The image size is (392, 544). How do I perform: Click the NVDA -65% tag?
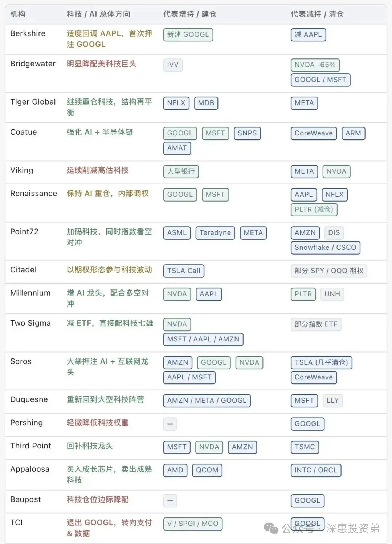pyautogui.click(x=315, y=65)
